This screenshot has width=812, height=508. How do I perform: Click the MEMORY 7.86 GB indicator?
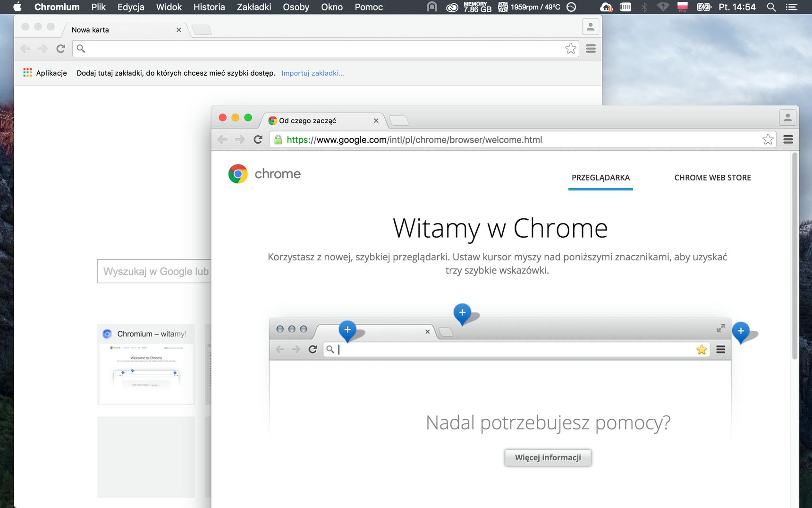pyautogui.click(x=477, y=7)
